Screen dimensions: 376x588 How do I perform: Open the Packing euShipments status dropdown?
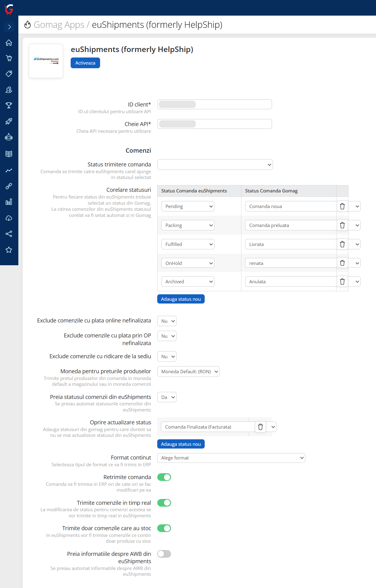188,225
